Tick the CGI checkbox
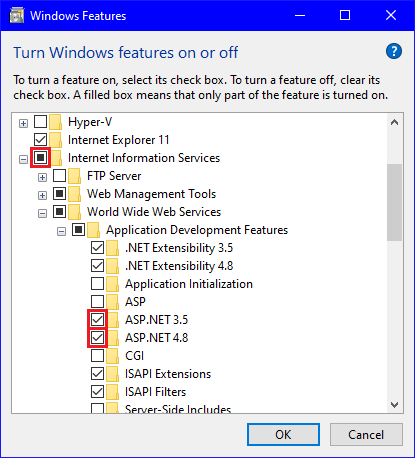Viewport: 415px width, 458px height. pyautogui.click(x=97, y=356)
